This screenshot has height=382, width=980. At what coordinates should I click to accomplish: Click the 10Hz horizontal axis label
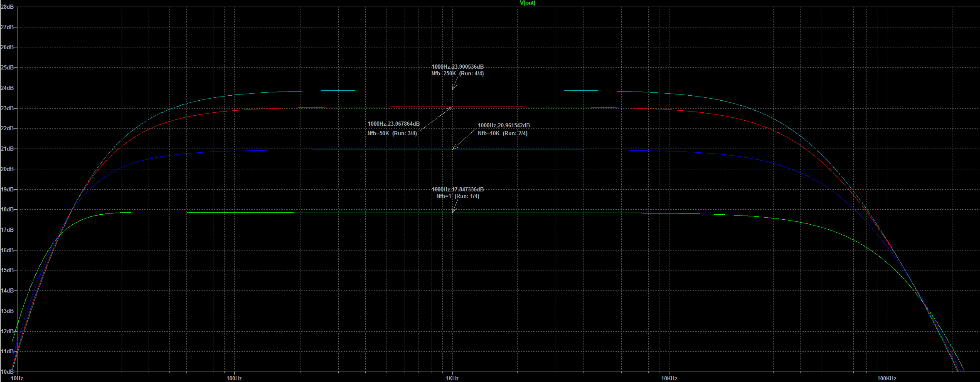click(x=17, y=378)
